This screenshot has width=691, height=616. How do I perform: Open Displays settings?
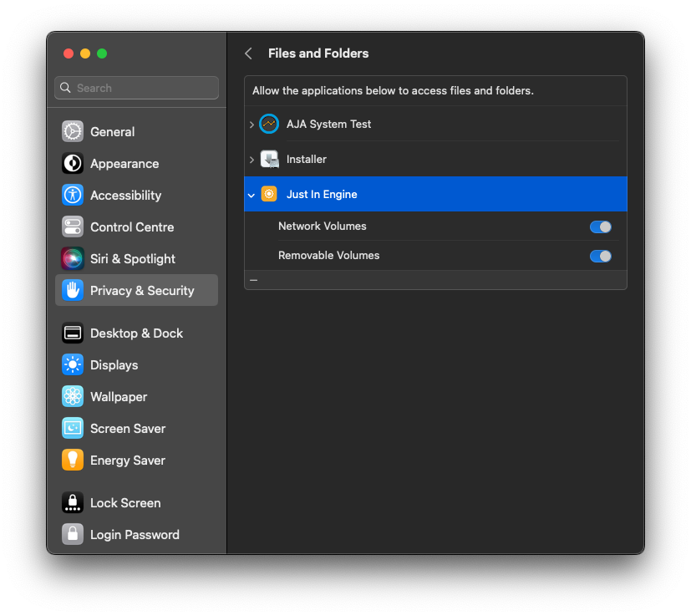(x=137, y=364)
